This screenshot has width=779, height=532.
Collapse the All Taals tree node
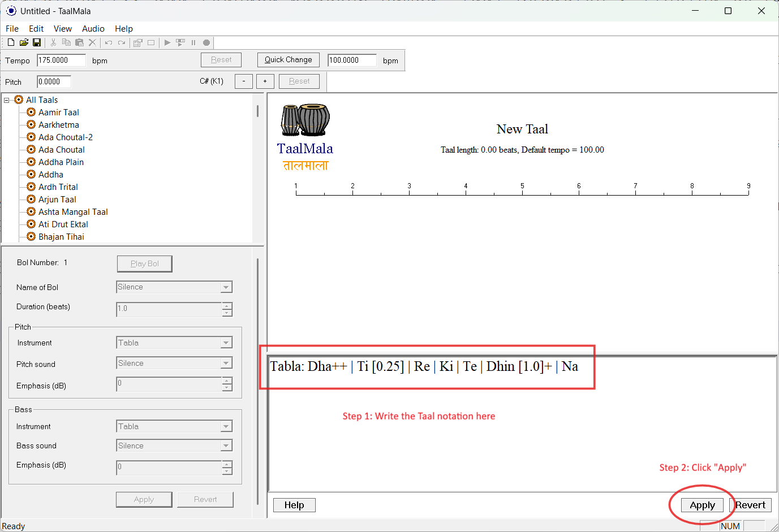7,100
